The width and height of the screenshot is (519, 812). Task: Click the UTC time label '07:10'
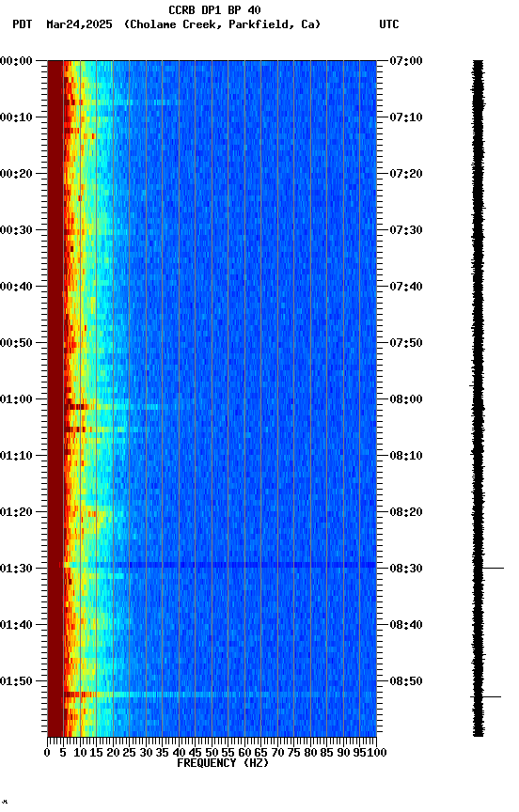[x=406, y=117]
